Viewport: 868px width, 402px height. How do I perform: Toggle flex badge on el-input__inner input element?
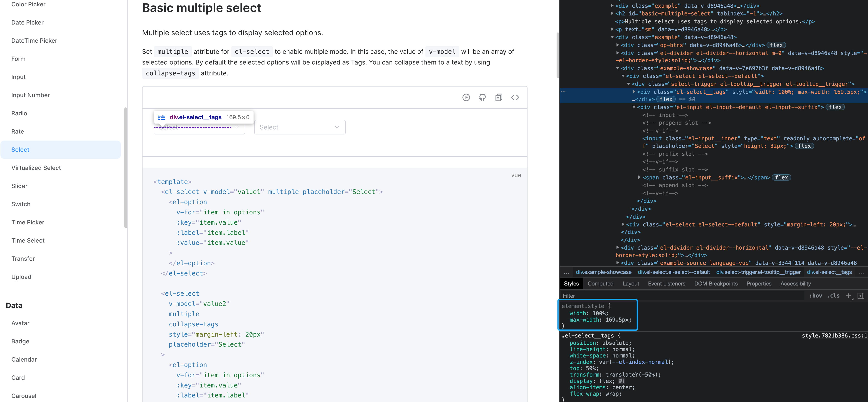(805, 146)
